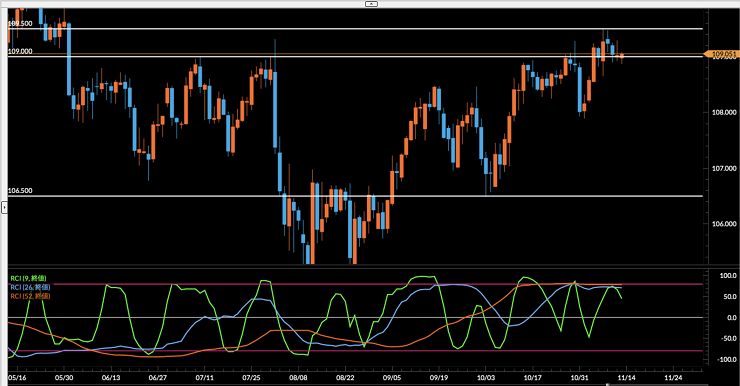Click the 08/08 date label
The height and width of the screenshot is (386, 740).
coord(298,378)
